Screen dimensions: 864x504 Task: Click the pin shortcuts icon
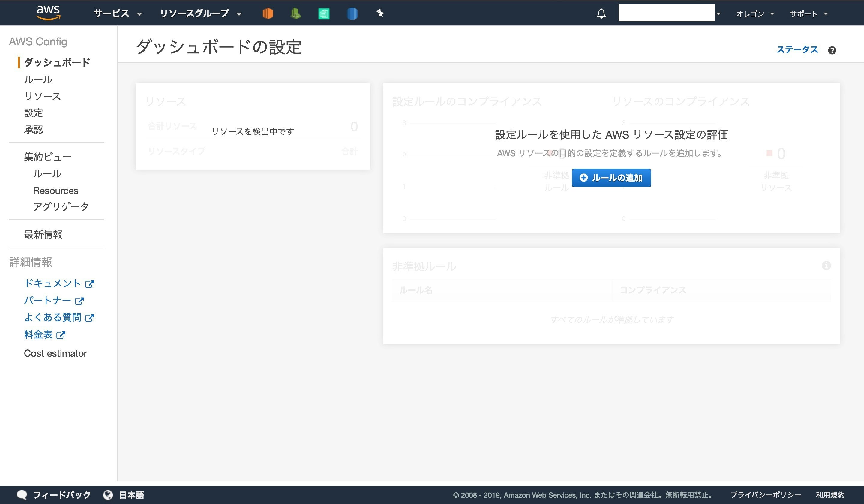tap(380, 13)
